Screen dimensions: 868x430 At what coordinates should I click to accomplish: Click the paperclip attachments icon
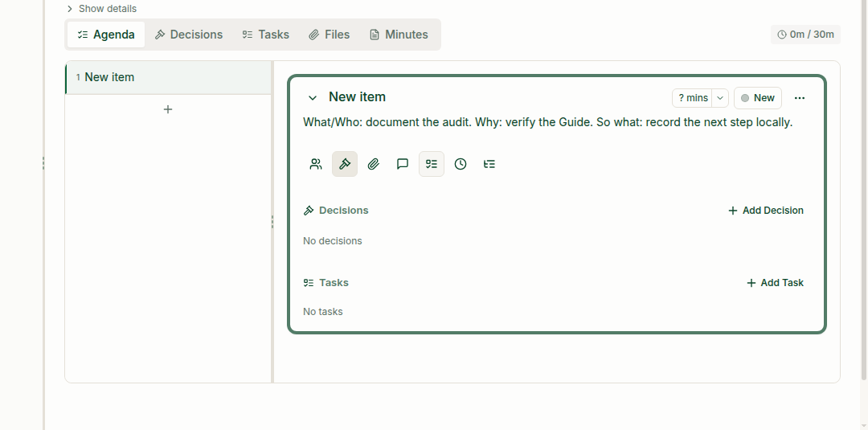tap(374, 164)
